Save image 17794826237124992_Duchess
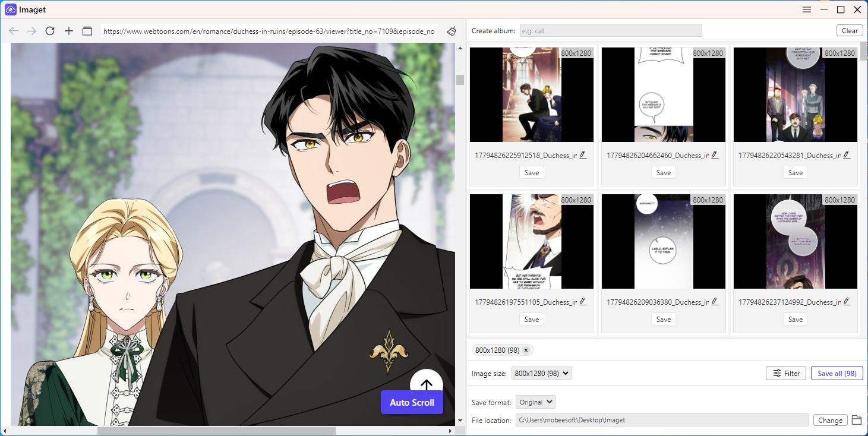This screenshot has height=436, width=868. pos(796,319)
